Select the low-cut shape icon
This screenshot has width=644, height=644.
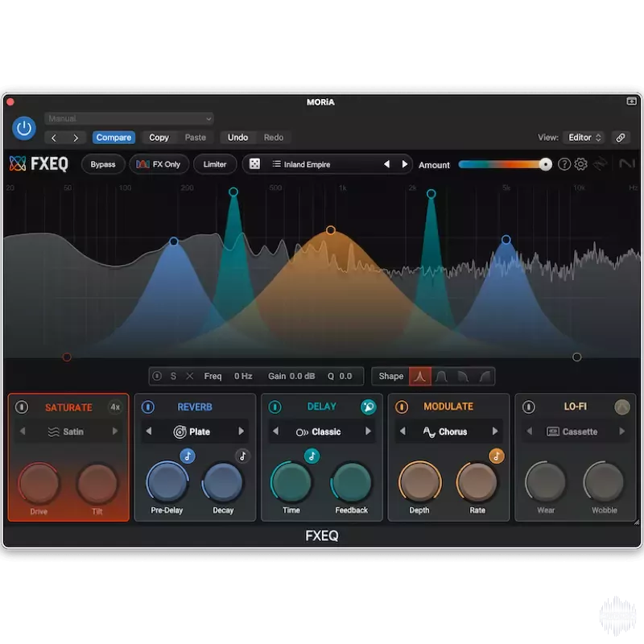tap(485, 376)
